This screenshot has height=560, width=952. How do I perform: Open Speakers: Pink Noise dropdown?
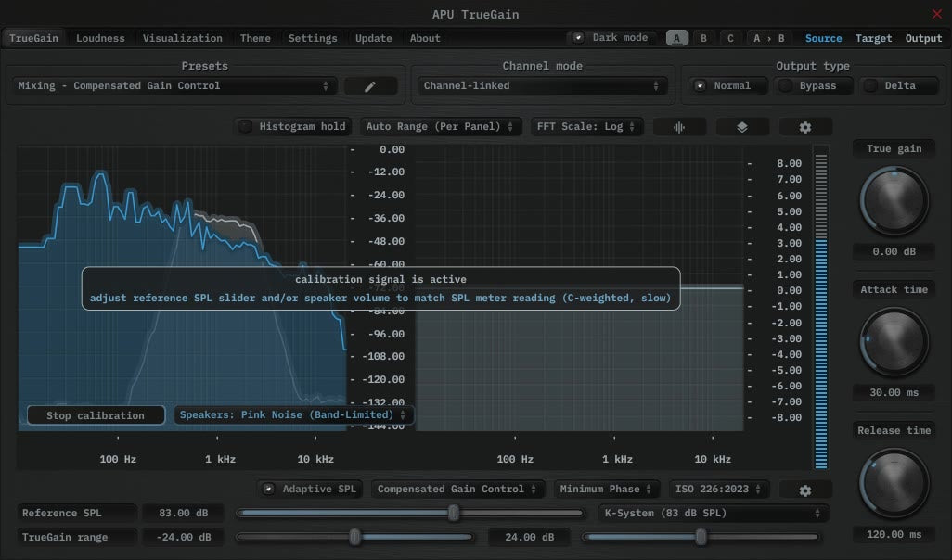(293, 415)
